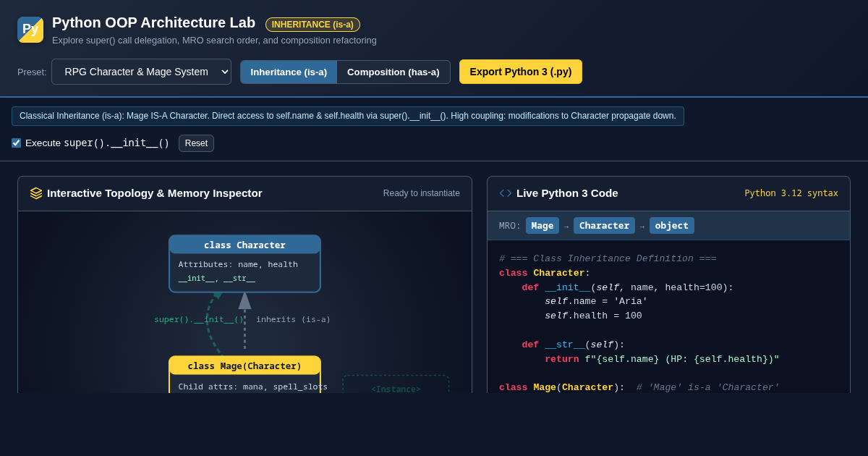
Task: Click the inherits (is-a) arrow label
Action: point(293,319)
